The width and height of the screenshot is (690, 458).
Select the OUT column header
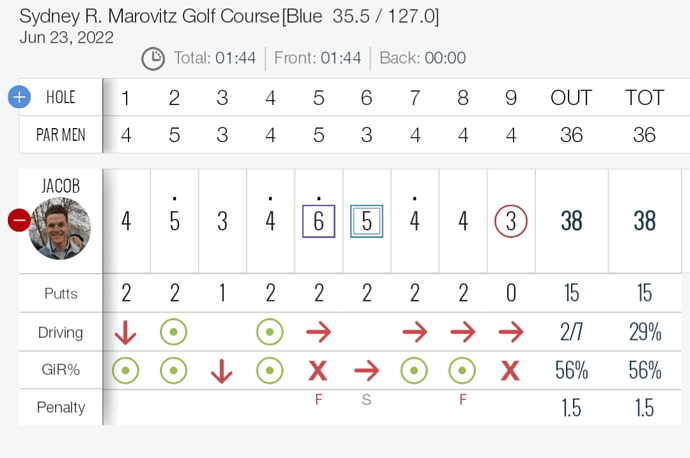[x=571, y=98]
